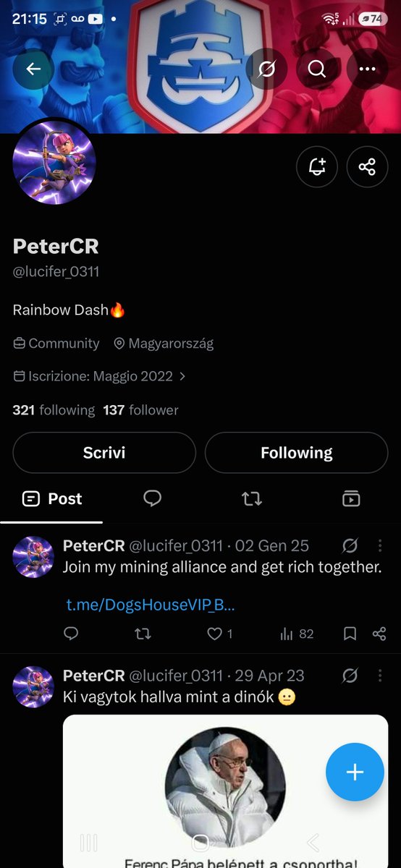The width and height of the screenshot is (401, 868).
Task: Open the t.me/DogsHouseVIP link
Action: pos(151,605)
